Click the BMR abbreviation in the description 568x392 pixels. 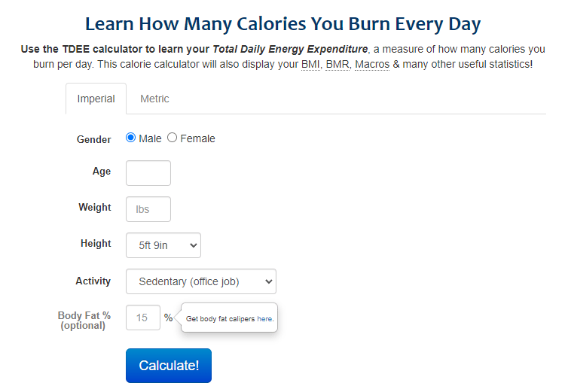(337, 65)
